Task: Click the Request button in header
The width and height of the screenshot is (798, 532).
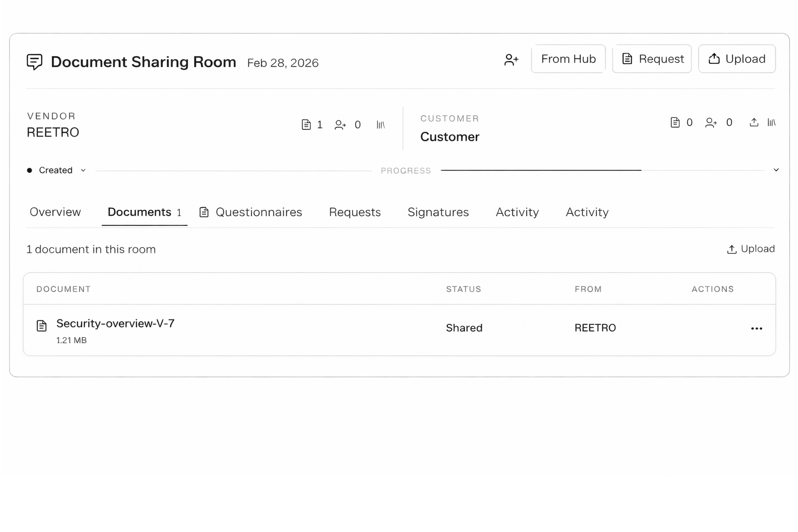Action: tap(652, 59)
